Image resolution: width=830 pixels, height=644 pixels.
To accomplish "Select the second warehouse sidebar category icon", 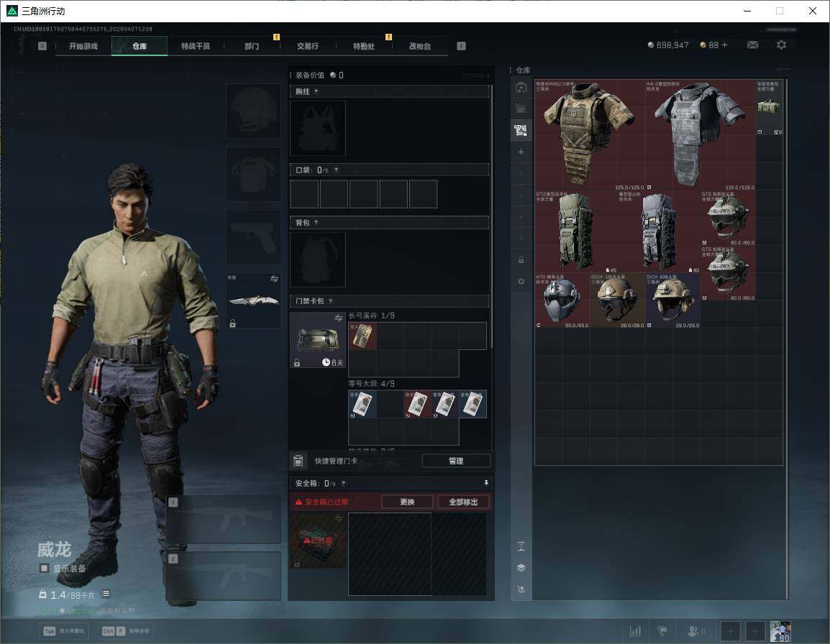I will [521, 109].
